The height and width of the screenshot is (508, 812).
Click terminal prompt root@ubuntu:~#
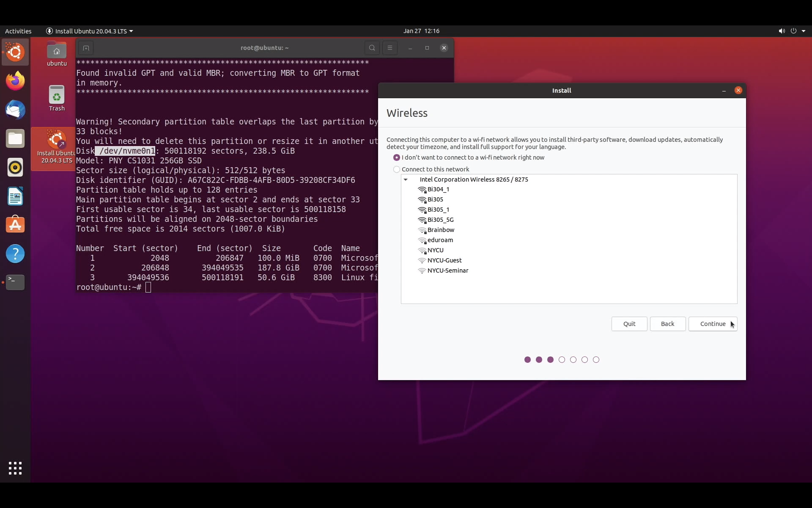tap(109, 287)
